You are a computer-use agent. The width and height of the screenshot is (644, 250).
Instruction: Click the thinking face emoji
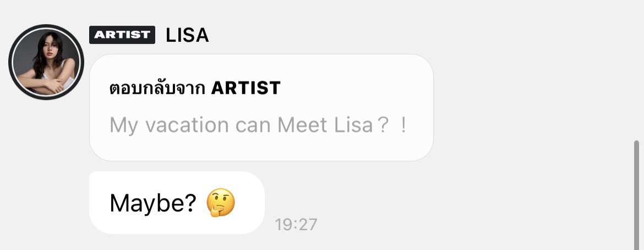coord(221,203)
